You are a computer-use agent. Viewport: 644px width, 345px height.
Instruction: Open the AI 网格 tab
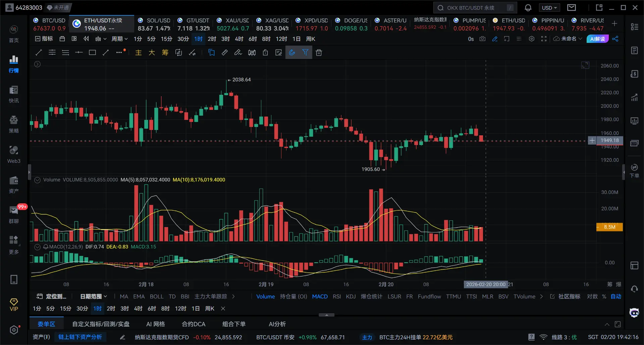click(x=156, y=324)
